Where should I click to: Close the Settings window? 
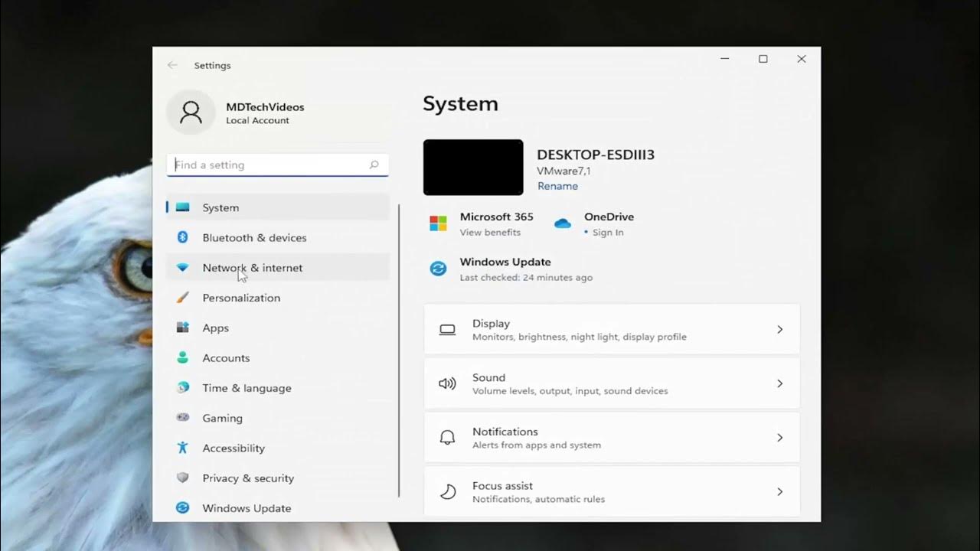[801, 59]
